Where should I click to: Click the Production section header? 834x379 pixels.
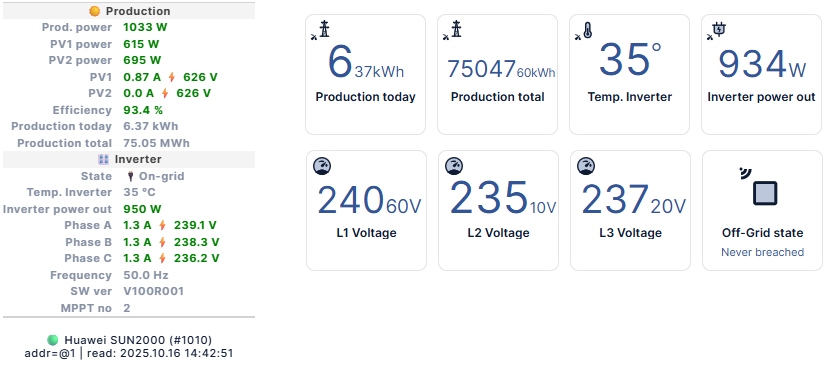129,11
